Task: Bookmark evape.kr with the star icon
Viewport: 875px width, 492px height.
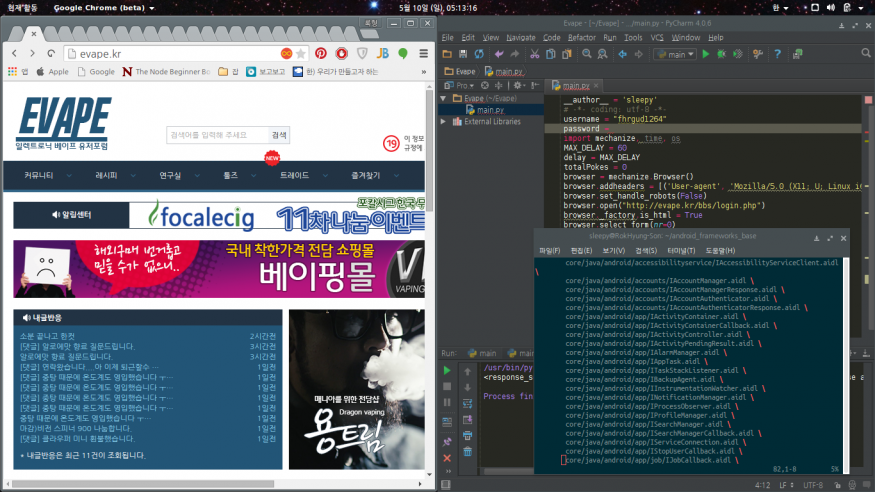Action: click(301, 54)
